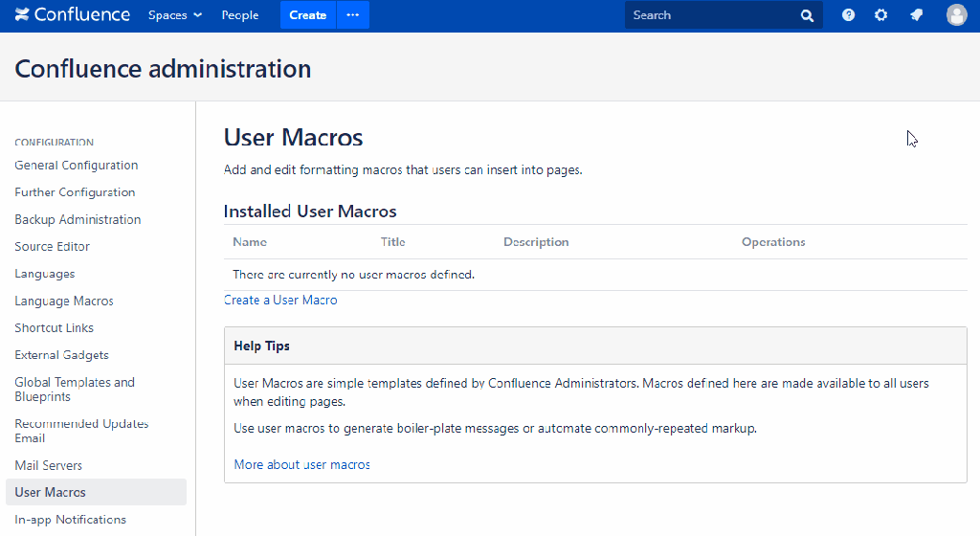
Task: Click into the Search input field
Action: [708, 15]
